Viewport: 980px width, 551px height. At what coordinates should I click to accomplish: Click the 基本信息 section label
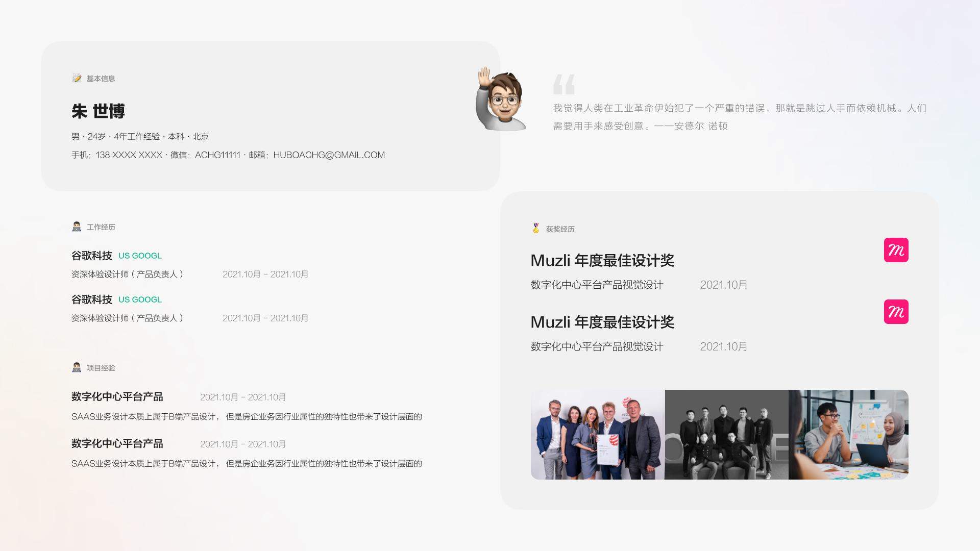(101, 79)
